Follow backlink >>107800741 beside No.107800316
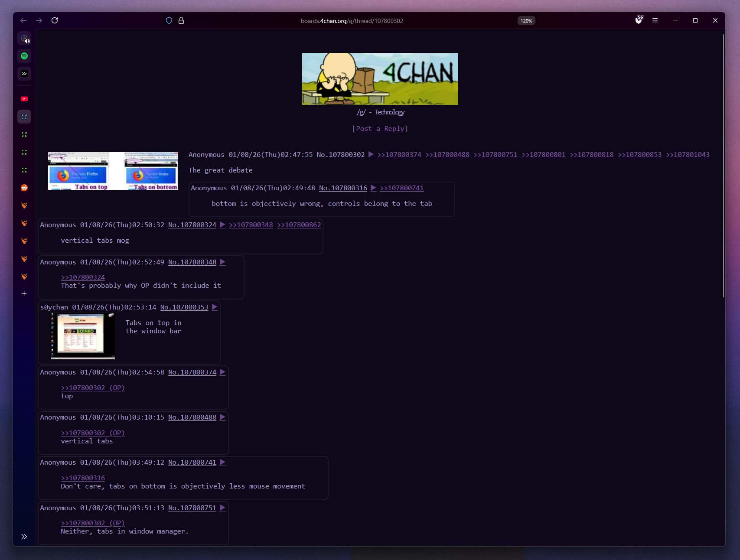The height and width of the screenshot is (560, 740). [x=402, y=188]
